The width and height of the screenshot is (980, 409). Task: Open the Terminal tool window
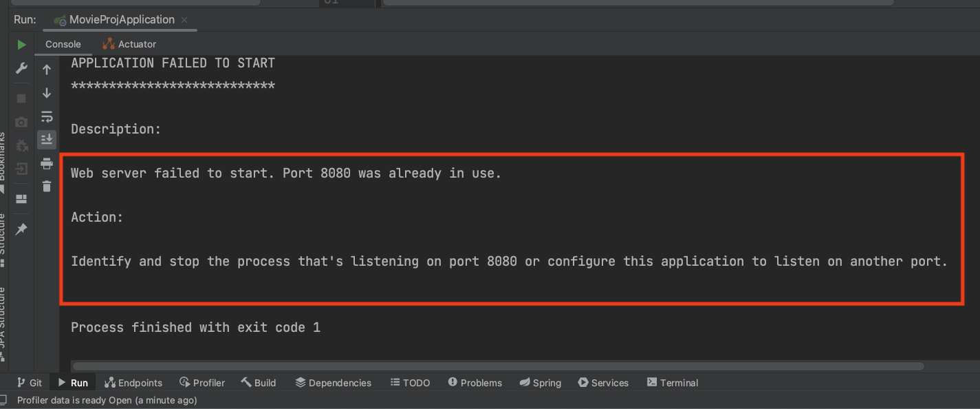click(x=672, y=382)
